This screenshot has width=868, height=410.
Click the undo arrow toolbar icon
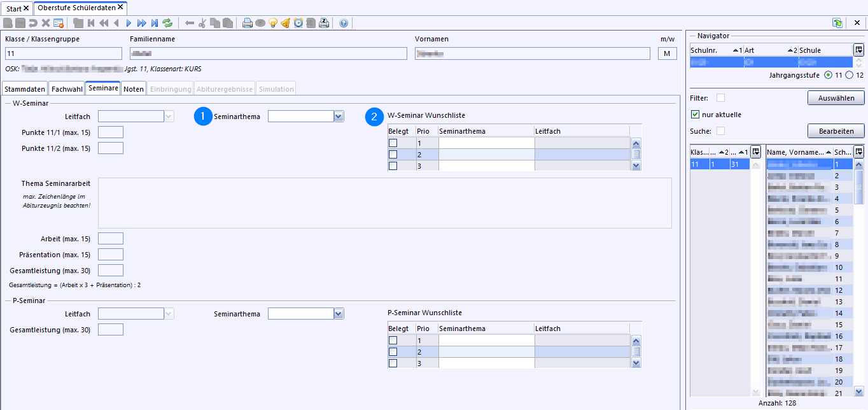tap(33, 23)
